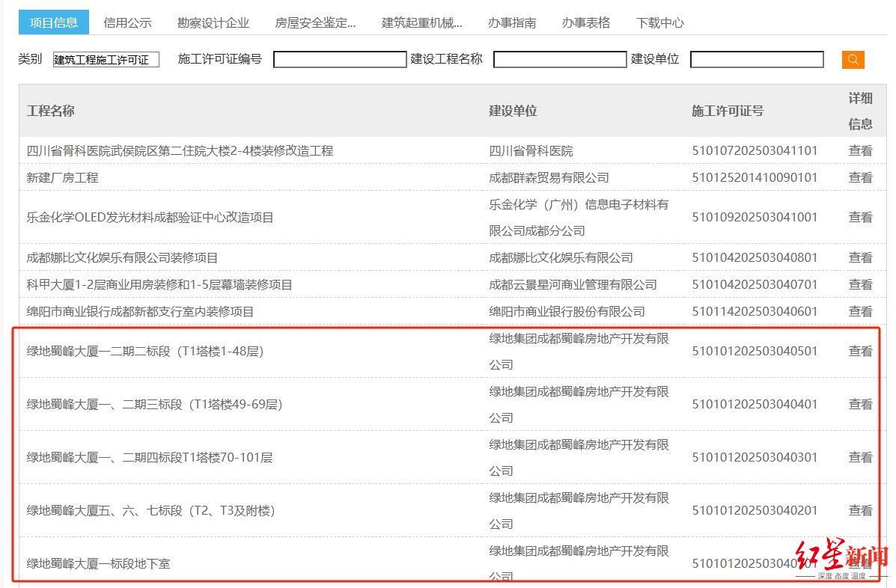Click permit number 510125201410090101
This screenshot has height=588, width=896.
[755, 177]
